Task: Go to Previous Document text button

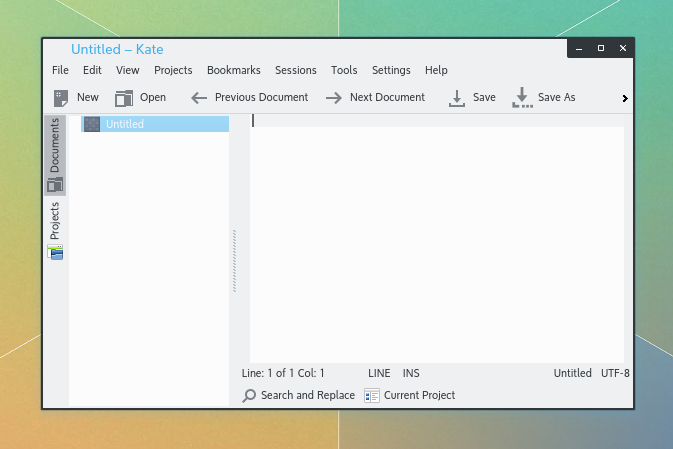Action: point(261,97)
